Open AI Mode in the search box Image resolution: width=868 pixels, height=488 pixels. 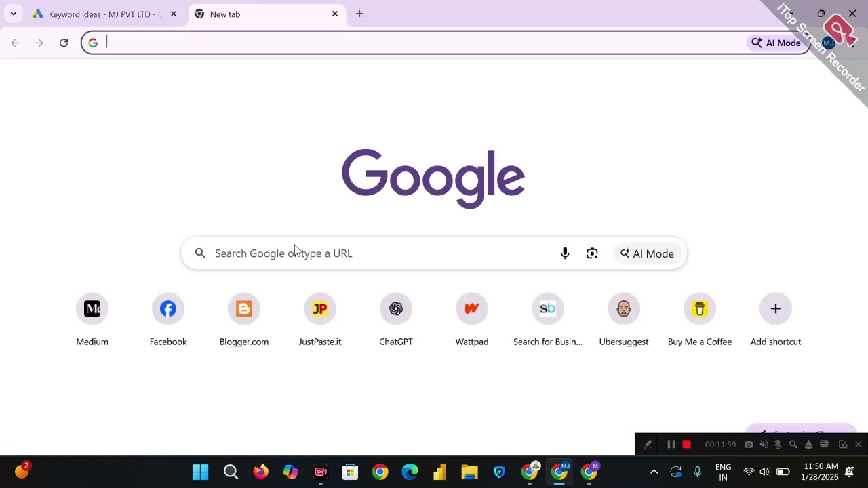coord(647,253)
